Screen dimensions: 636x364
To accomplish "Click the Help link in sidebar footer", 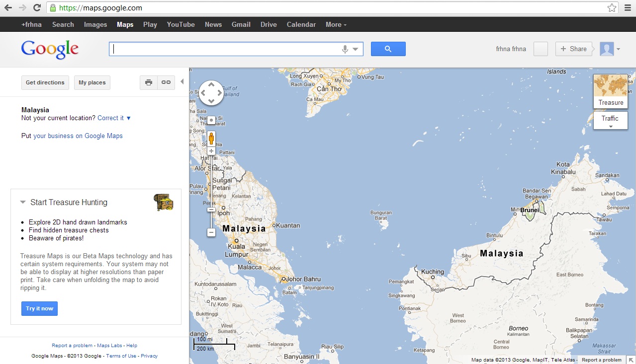I will point(132,346).
